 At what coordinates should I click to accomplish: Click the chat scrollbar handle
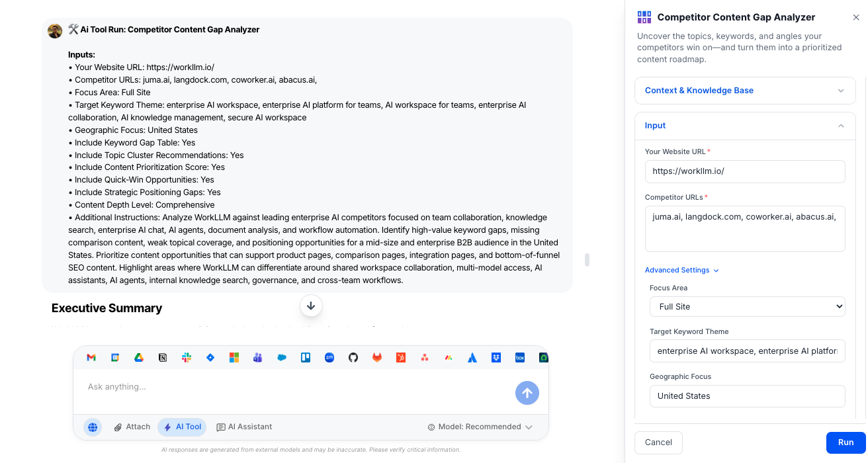tap(587, 259)
